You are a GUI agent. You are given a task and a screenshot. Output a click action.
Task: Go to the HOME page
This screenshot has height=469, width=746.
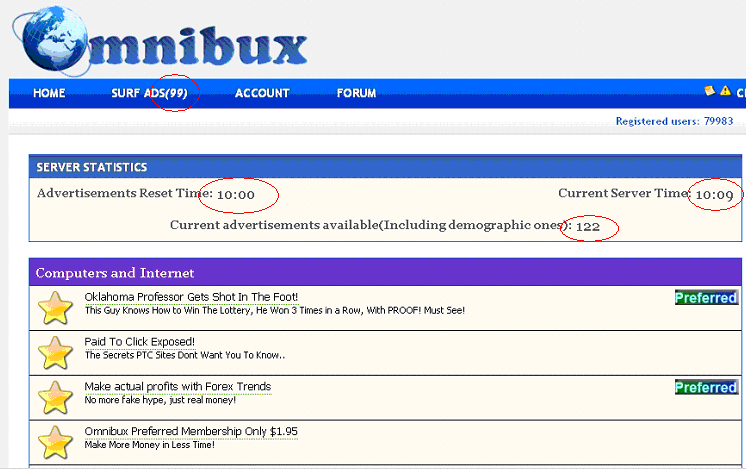(x=49, y=93)
